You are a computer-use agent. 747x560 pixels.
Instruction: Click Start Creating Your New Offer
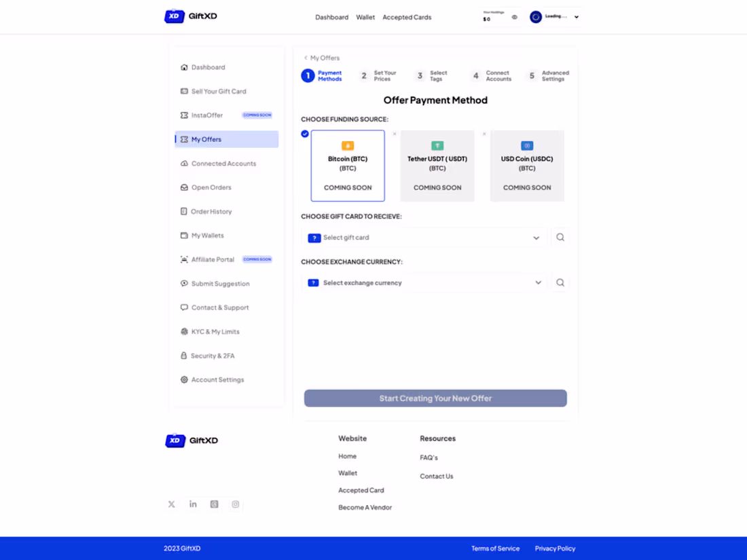click(435, 398)
